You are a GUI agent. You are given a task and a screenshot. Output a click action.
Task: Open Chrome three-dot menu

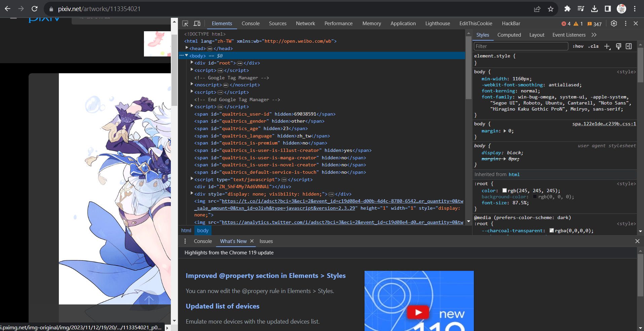[x=635, y=9]
